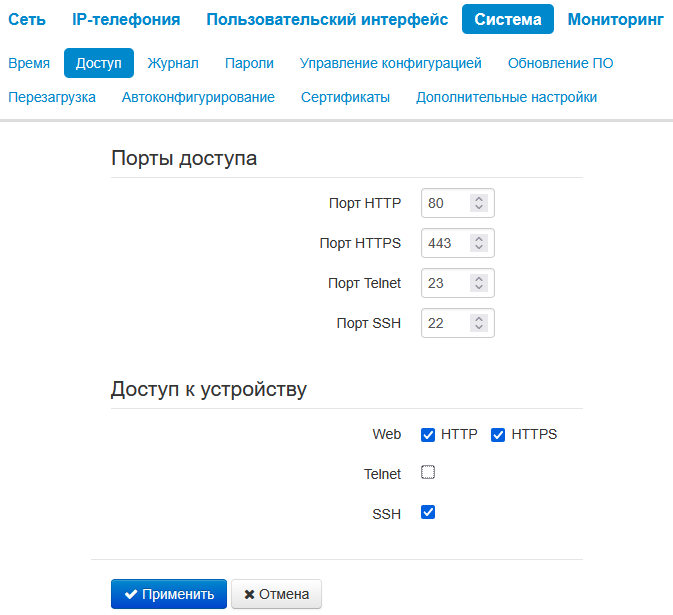Switch to IP-телефония section
Image resolution: width=673 pixels, height=615 pixels.
point(126,19)
